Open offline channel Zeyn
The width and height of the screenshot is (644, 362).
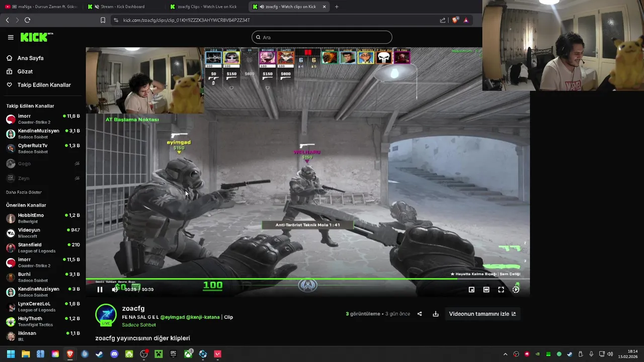point(43,178)
